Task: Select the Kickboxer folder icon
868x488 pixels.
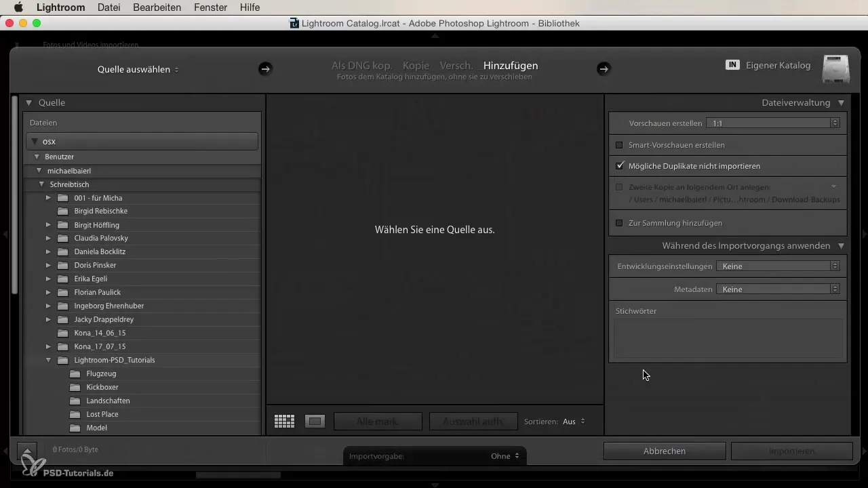Action: 75,387
